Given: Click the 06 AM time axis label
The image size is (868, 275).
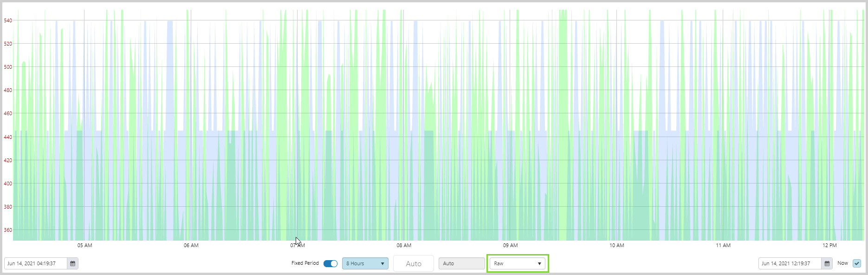Looking at the screenshot, I should tap(191, 245).
